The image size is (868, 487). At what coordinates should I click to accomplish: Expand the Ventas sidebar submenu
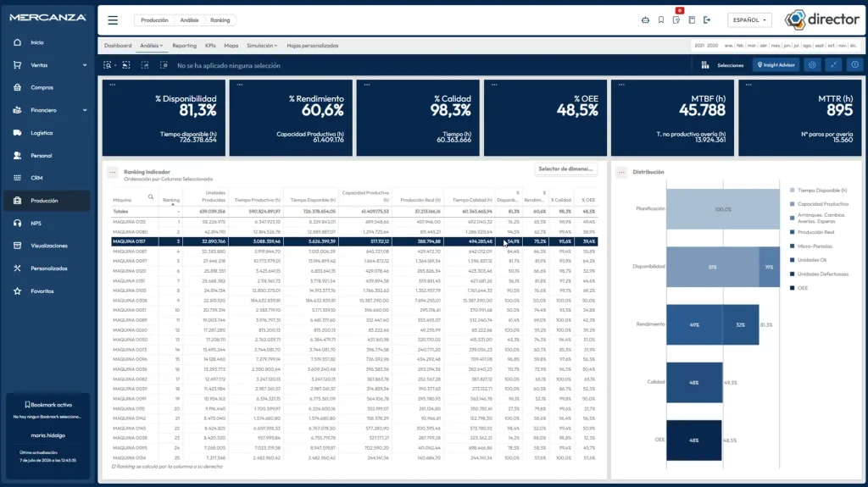coord(85,65)
